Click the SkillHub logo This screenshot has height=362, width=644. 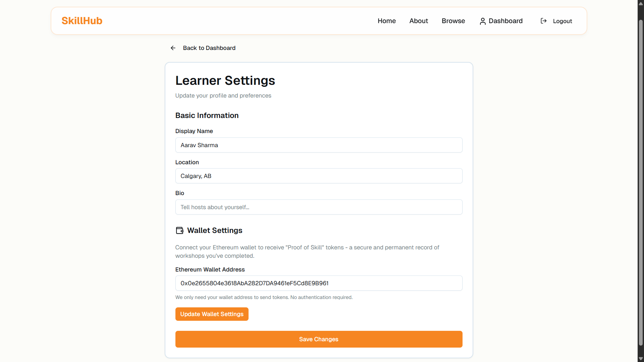82,21
